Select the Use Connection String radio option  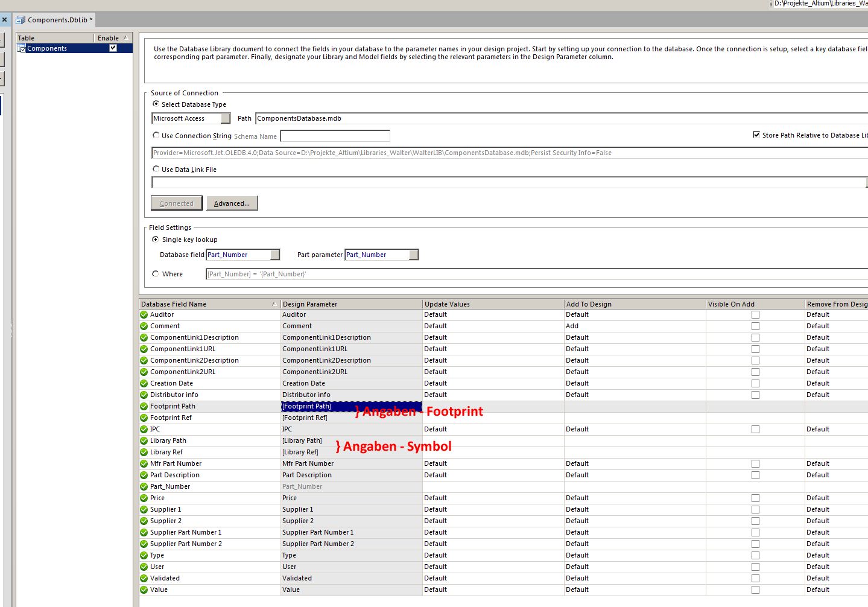coord(156,136)
